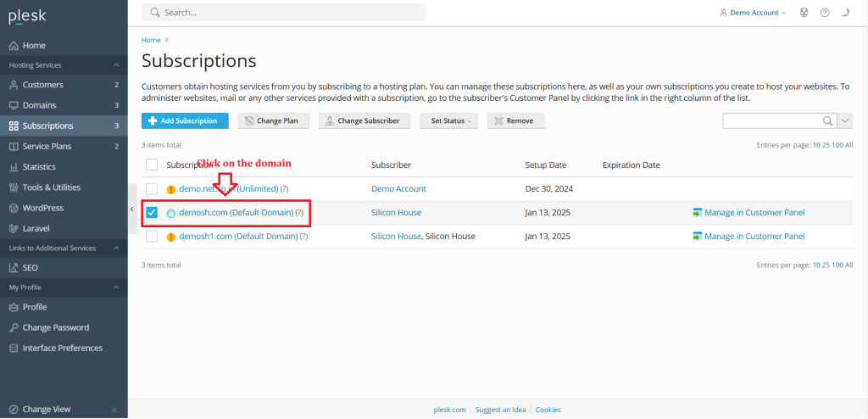868x419 pixels.
Task: Open Home in the sidebar
Action: pos(64,46)
